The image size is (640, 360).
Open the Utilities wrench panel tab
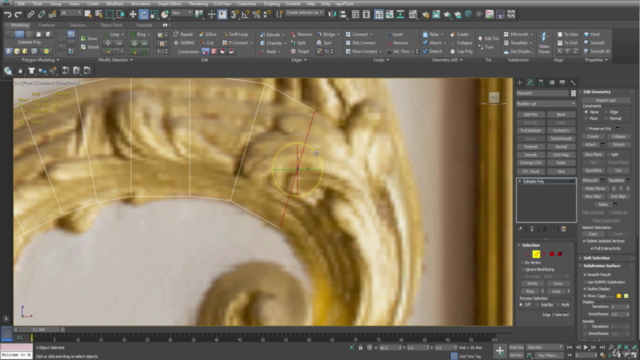coord(573,82)
